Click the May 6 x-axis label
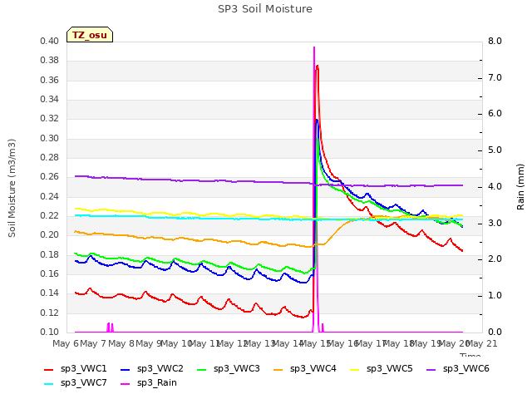Image resolution: width=532 pixels, height=399 pixels. (66, 343)
